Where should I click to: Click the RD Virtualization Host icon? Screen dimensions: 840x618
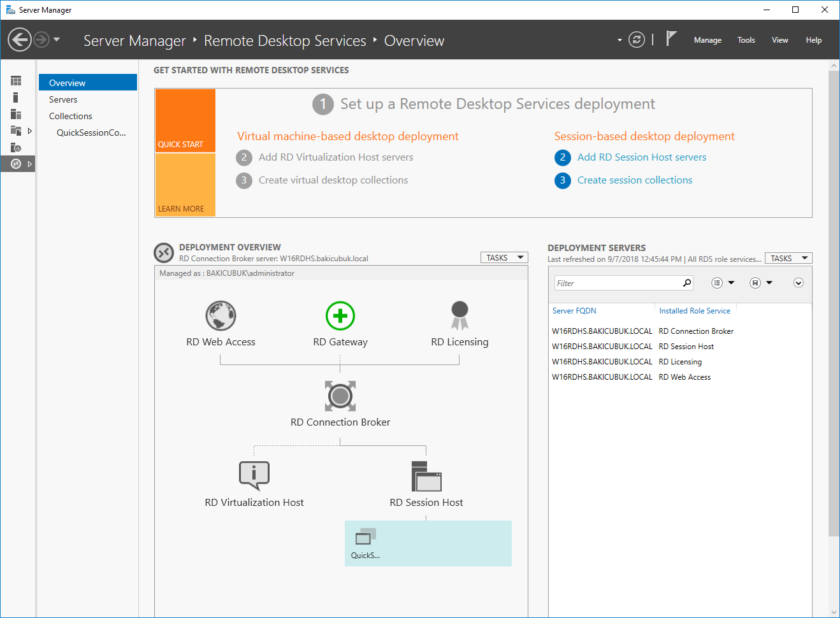click(x=254, y=476)
